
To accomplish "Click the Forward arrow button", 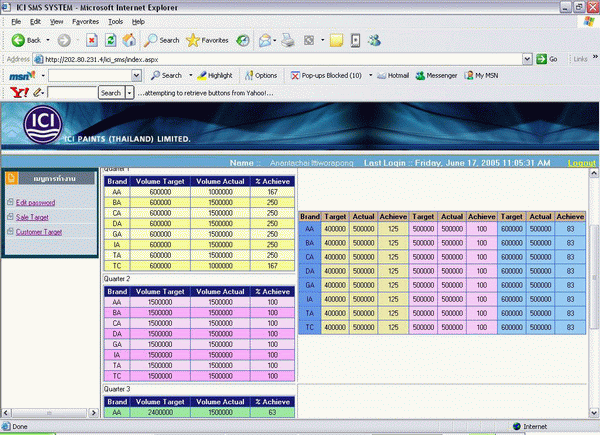I will [x=64, y=40].
